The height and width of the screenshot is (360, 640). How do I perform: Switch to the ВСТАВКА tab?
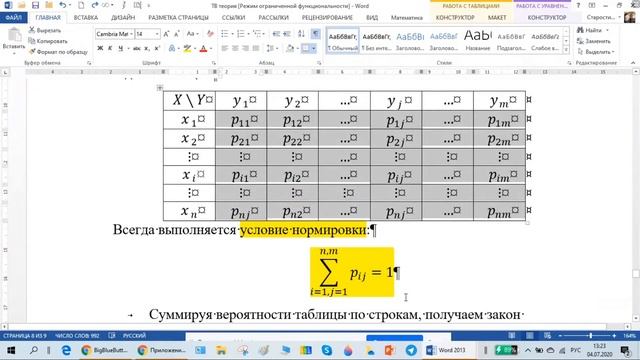pyautogui.click(x=85, y=18)
